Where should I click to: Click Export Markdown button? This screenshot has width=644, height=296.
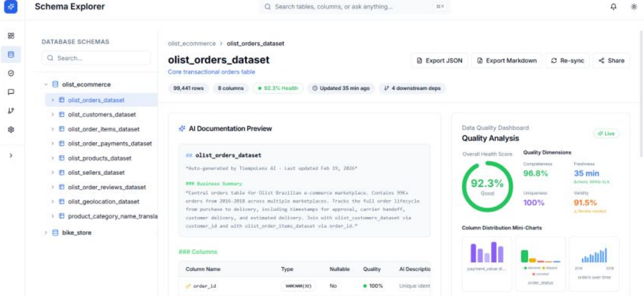(507, 60)
